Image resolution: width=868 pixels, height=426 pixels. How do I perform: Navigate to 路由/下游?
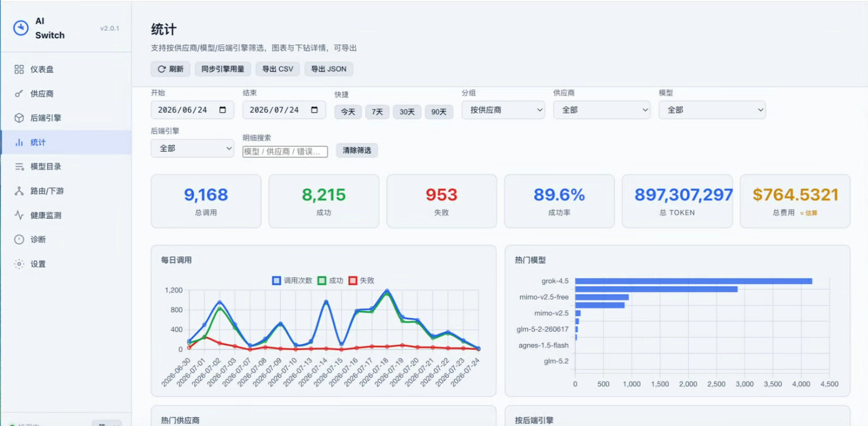pos(65,191)
